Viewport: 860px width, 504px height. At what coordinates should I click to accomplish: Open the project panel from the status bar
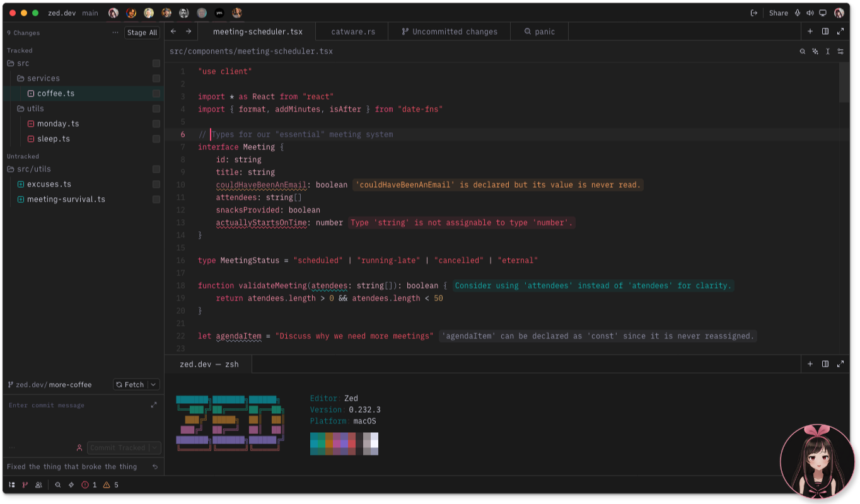pyautogui.click(x=12, y=485)
